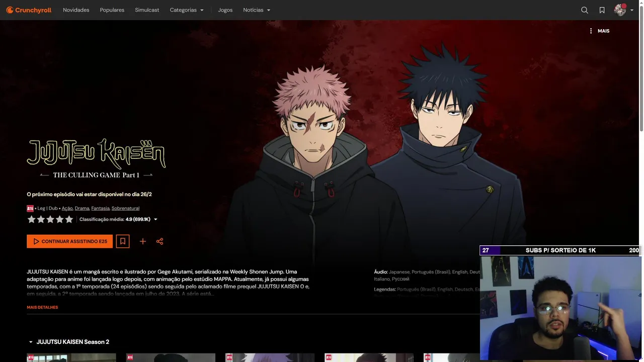Image resolution: width=644 pixels, height=362 pixels.
Task: Open the profile avatar menu
Action: [x=620, y=10]
